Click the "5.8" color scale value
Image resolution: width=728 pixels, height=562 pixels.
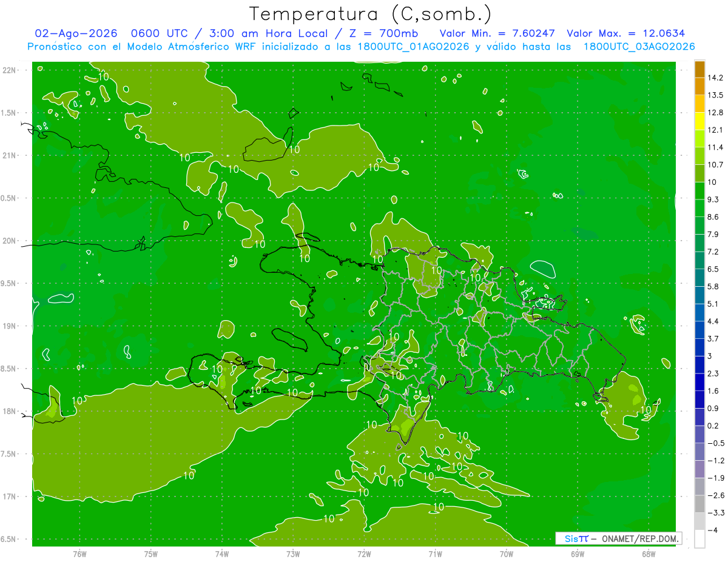point(713,287)
